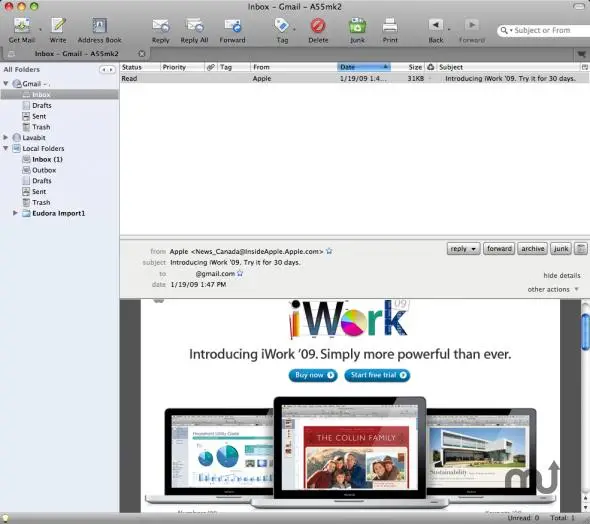Sort by the attachment paperclip column
590x524 pixels.
click(x=211, y=67)
